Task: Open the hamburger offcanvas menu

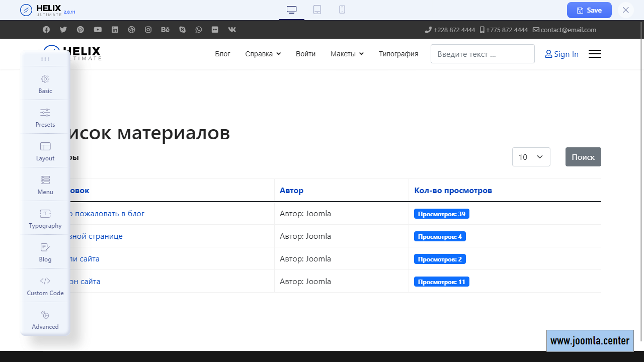Action: [x=595, y=54]
